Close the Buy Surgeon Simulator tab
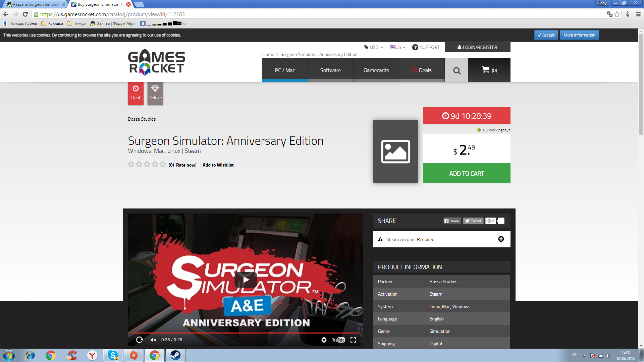Screen dimensions: 644x362 pyautogui.click(x=128, y=4)
